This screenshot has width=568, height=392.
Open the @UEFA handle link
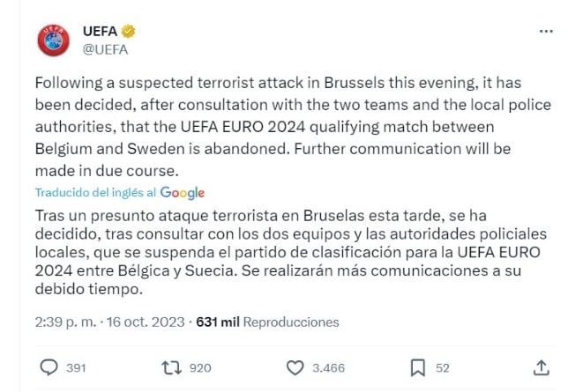point(104,48)
